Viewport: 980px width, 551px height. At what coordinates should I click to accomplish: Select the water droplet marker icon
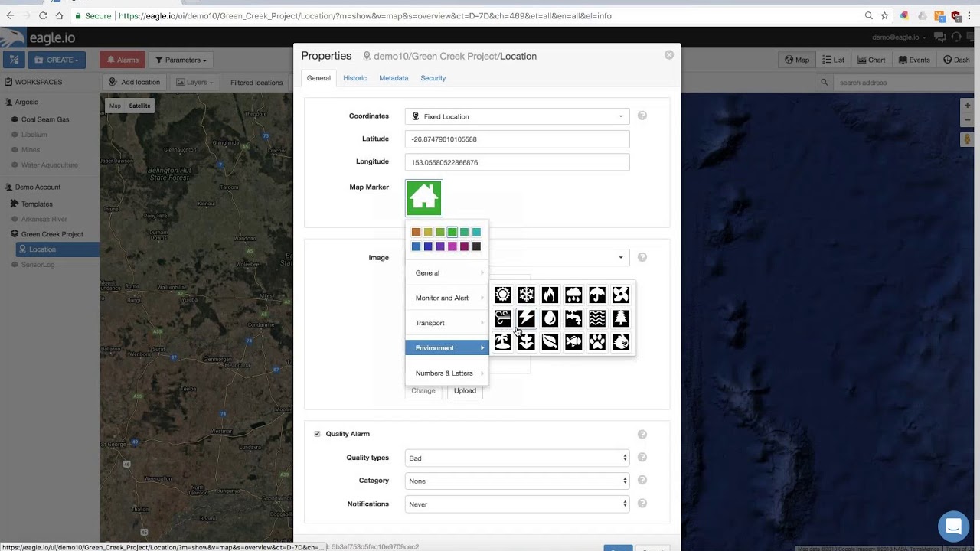(550, 318)
